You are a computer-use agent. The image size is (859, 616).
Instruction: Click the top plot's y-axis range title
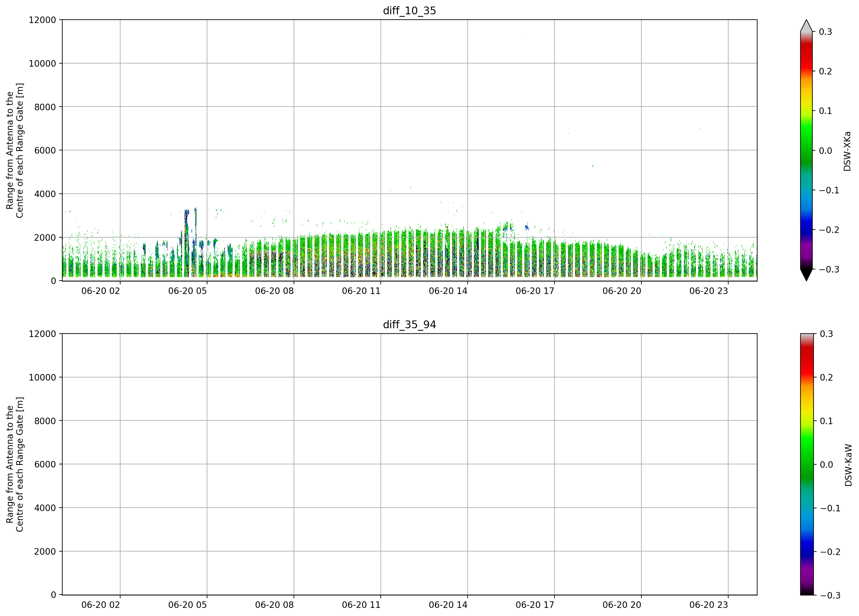pos(15,150)
